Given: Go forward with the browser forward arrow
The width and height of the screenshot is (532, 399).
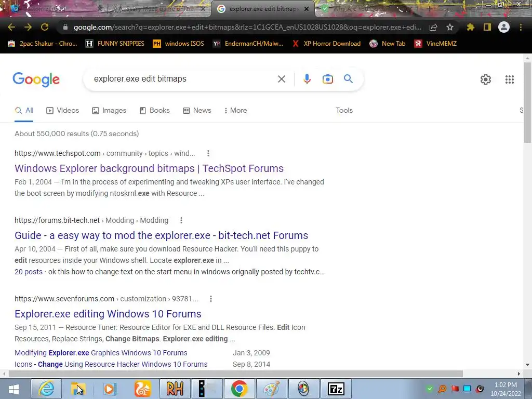Looking at the screenshot, I should [x=28, y=27].
